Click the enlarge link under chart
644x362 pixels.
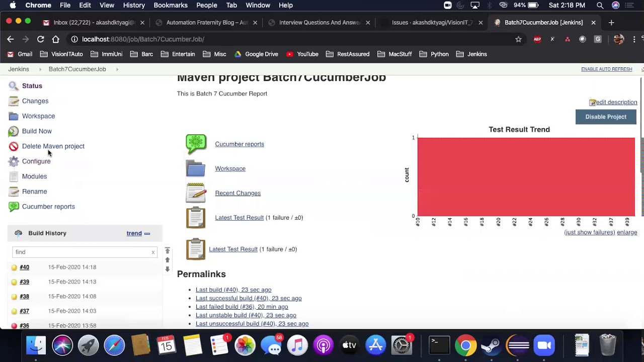coord(627,232)
